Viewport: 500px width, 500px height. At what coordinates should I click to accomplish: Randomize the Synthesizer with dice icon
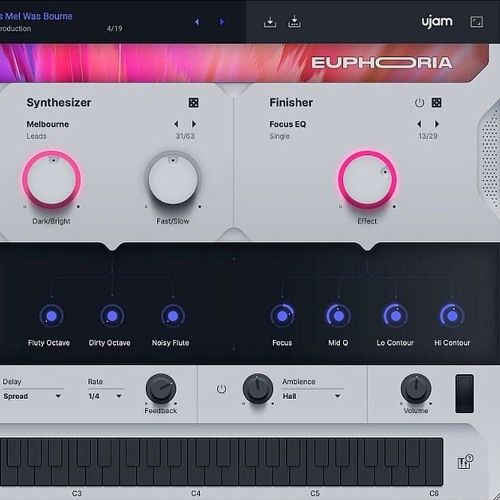click(194, 103)
